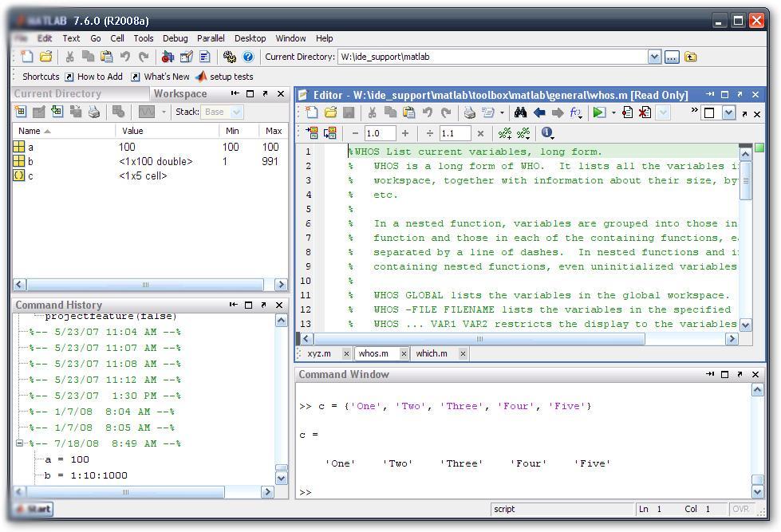Screen dimensions: 781x532
Task: Print Workspace contents icon
Action: (94, 112)
